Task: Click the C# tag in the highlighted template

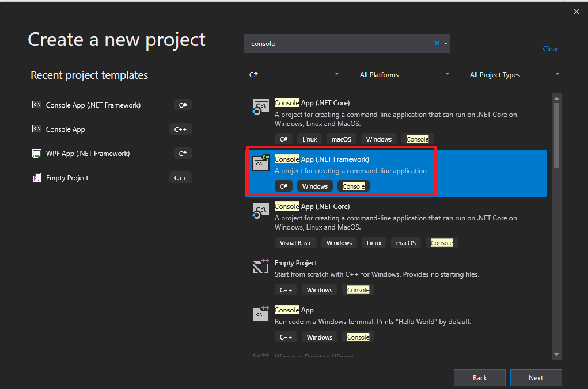Action: click(x=283, y=186)
